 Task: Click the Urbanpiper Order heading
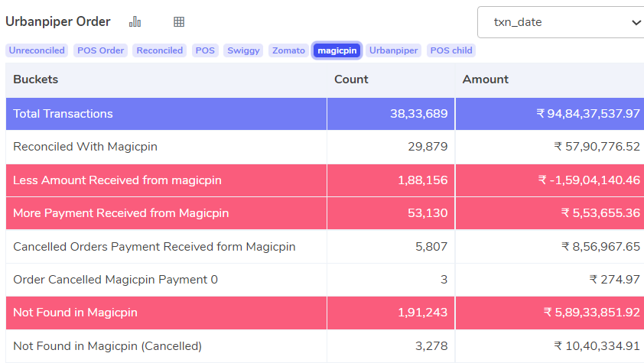coord(58,21)
